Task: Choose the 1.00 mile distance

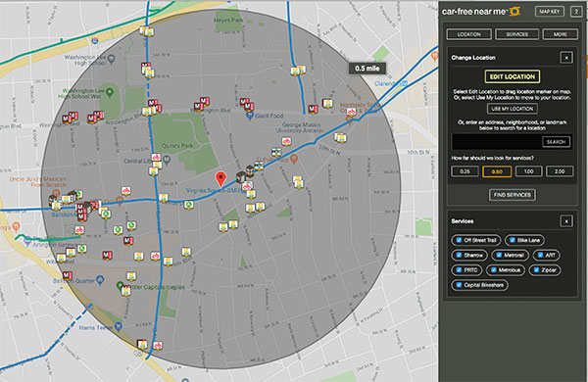Action: [528, 171]
